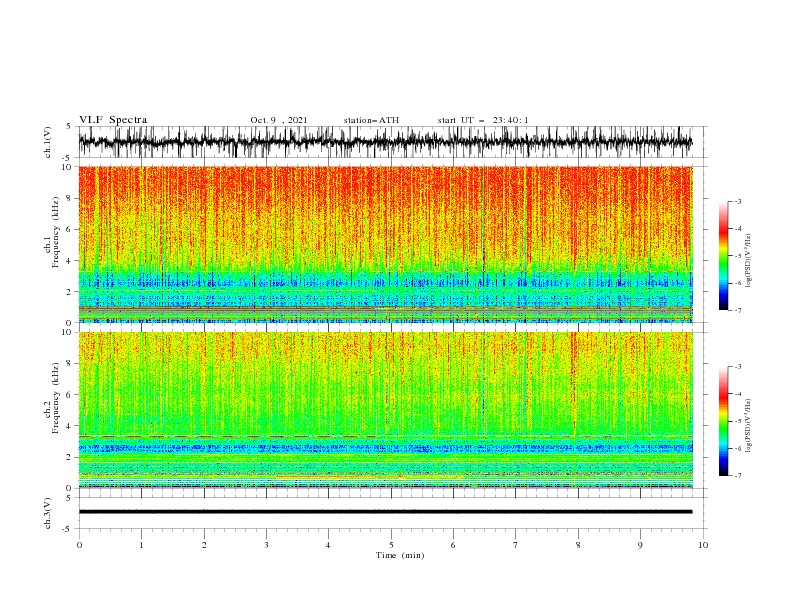Click the 1 tick label on the Time axis

coord(141,545)
